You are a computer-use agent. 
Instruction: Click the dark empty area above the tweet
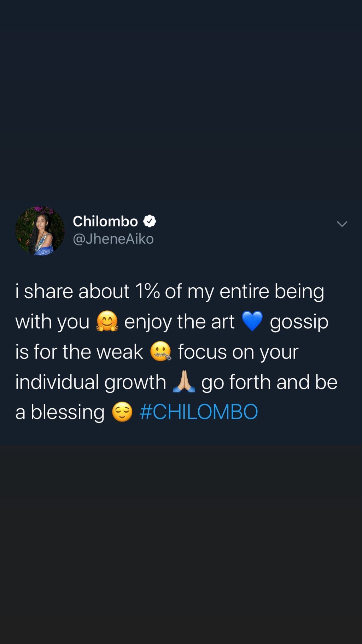pos(181,99)
